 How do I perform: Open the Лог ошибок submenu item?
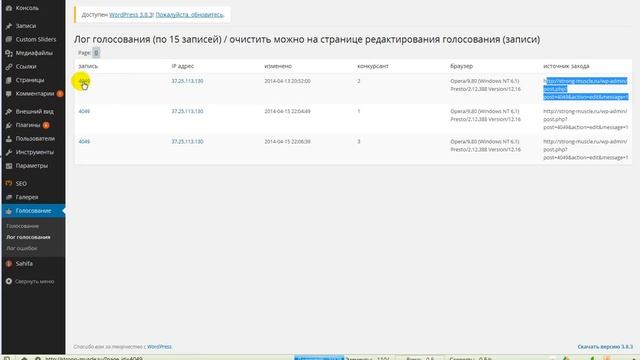coord(22,248)
